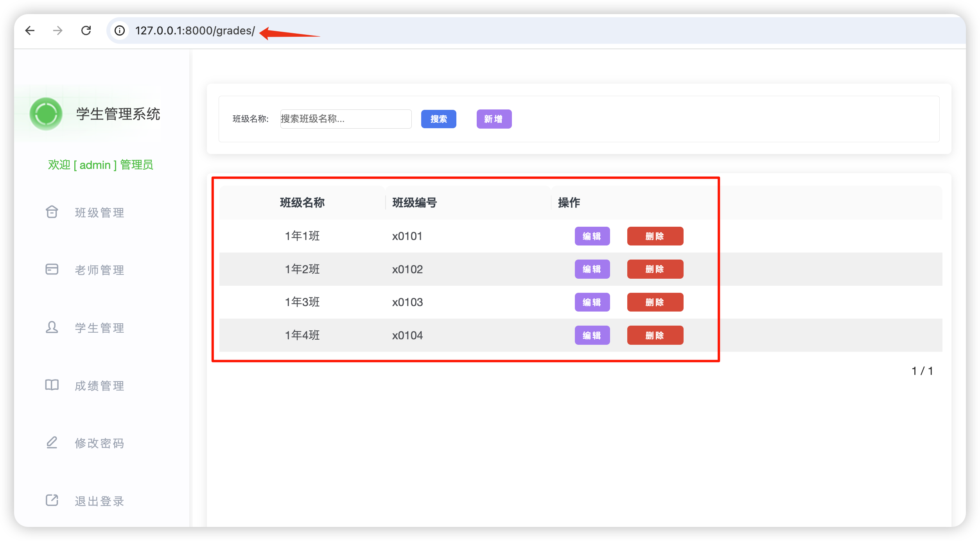Click the 老师管理 card icon
Viewport: 980px width, 541px height.
[x=52, y=269]
